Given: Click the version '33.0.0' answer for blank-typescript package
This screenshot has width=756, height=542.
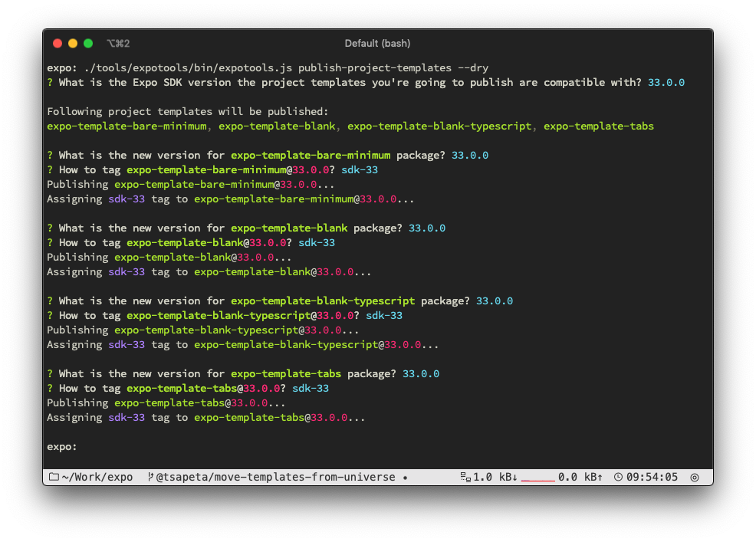Looking at the screenshot, I should point(495,301).
